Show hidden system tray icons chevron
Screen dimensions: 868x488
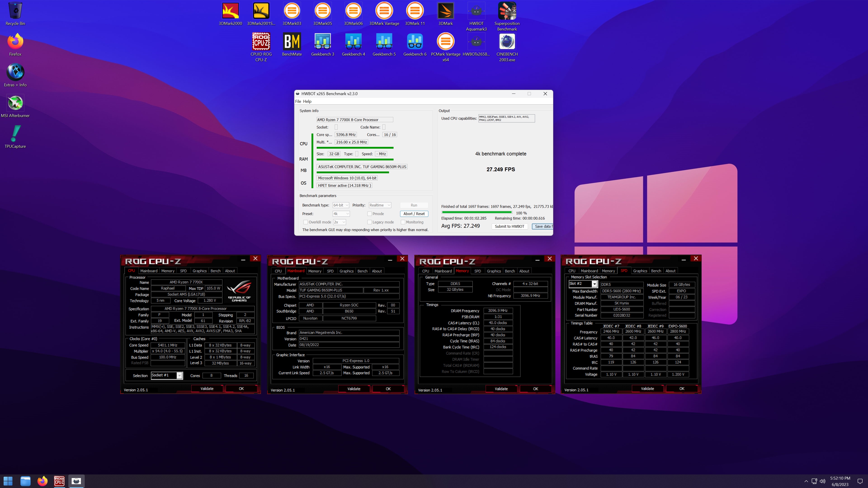click(806, 481)
